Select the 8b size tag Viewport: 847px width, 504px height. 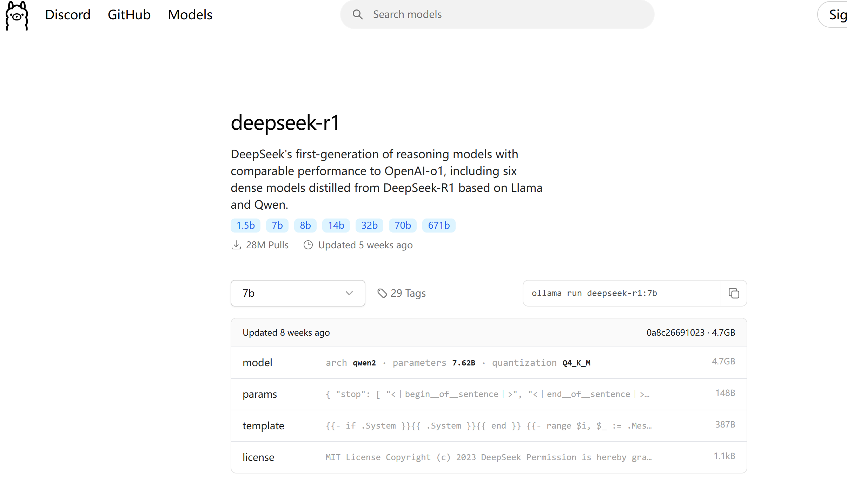305,226
